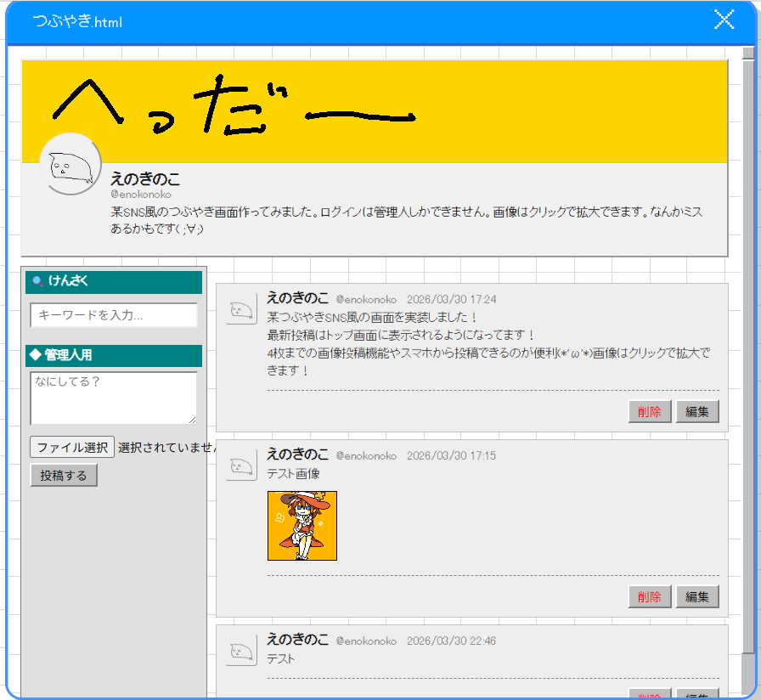The width and height of the screenshot is (761, 700).
Task: Delete the テスト画像 post with 削除
Action: click(650, 596)
